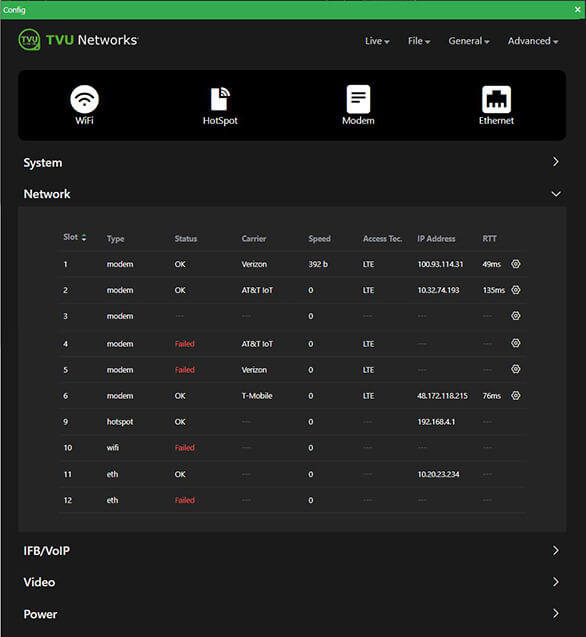This screenshot has width=586, height=637.
Task: Expand the Power section chevron
Action: (556, 613)
